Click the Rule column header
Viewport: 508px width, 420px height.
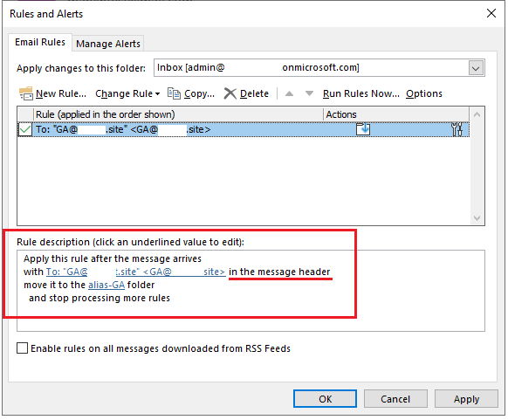coord(178,114)
